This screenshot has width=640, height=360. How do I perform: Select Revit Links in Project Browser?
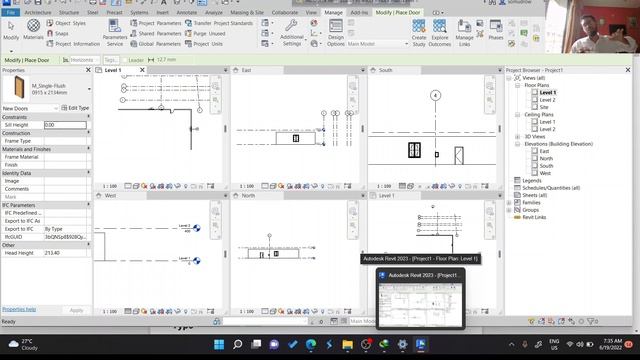tap(534, 218)
